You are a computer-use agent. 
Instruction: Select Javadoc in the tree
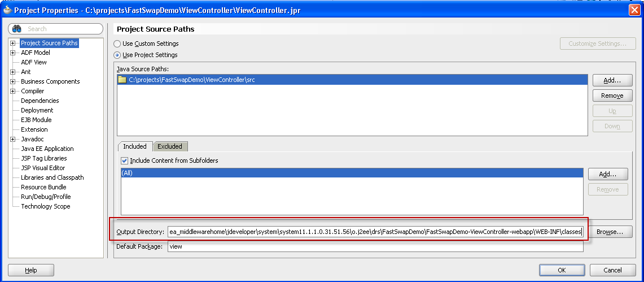[x=32, y=140]
